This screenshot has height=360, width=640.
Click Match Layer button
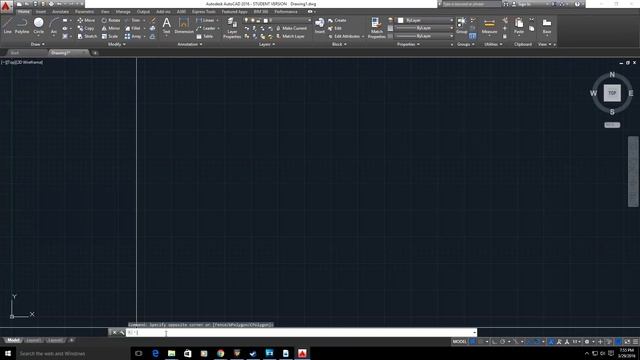[x=290, y=36]
